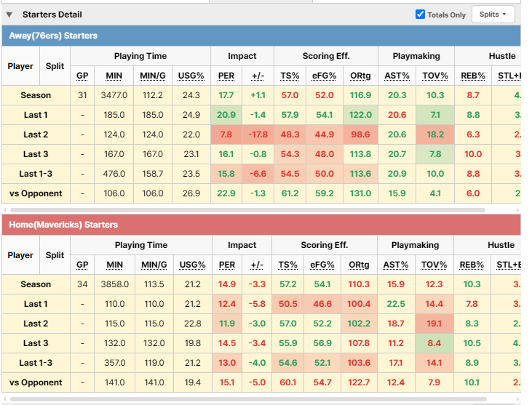Click eFG% column header in Mavericks table
This screenshot has width=532, height=405.
pos(322,265)
